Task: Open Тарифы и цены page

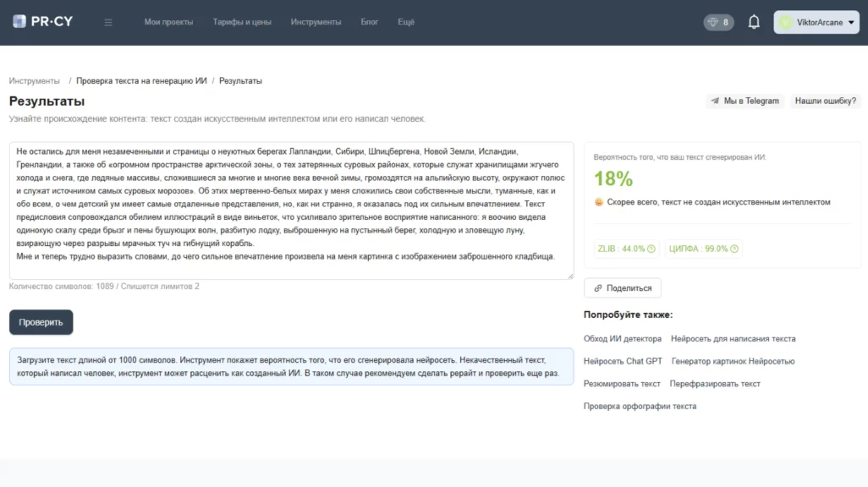Action: [242, 22]
